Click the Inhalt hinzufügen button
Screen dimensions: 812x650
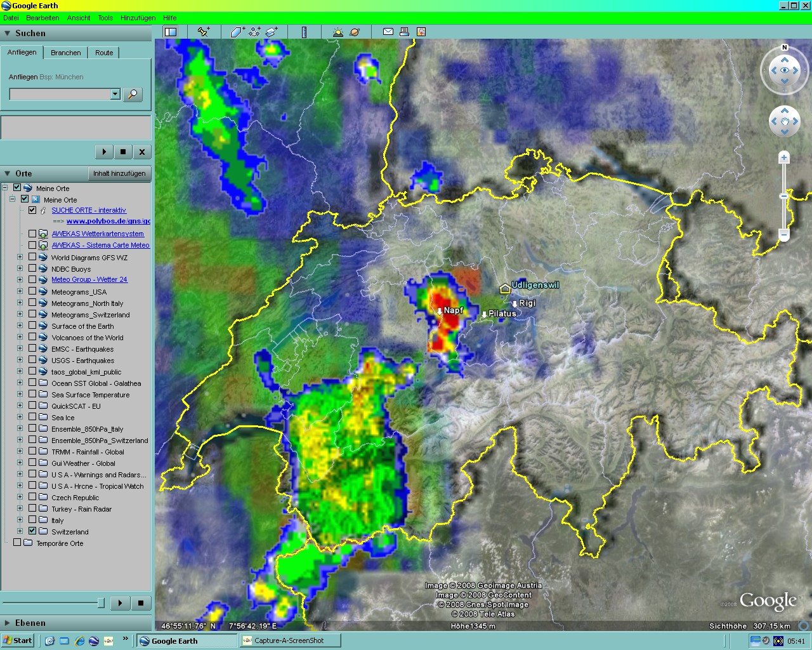coord(119,173)
